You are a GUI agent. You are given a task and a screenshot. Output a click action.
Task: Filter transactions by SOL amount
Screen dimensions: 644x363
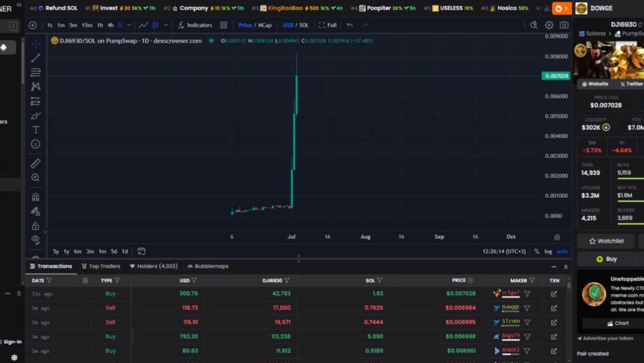tap(380, 281)
